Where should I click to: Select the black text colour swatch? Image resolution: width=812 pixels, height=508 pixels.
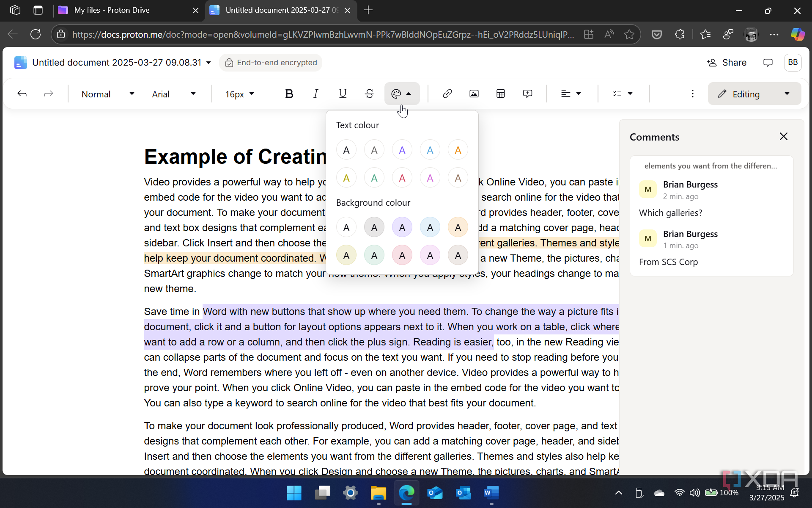(346, 150)
